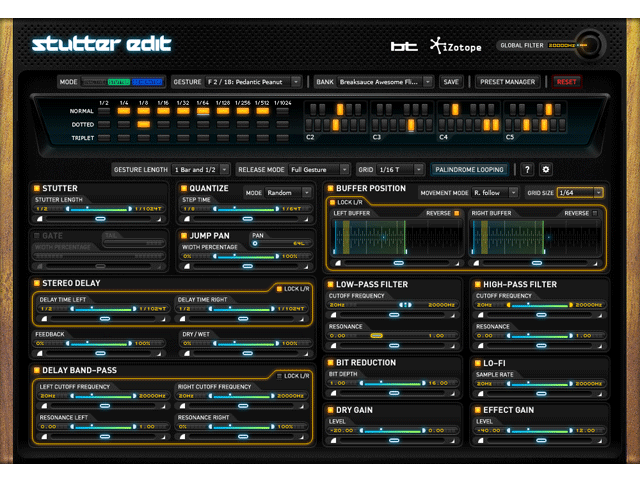Toggle the Dry Gain module indicator
The image size is (640, 480).
point(331,410)
